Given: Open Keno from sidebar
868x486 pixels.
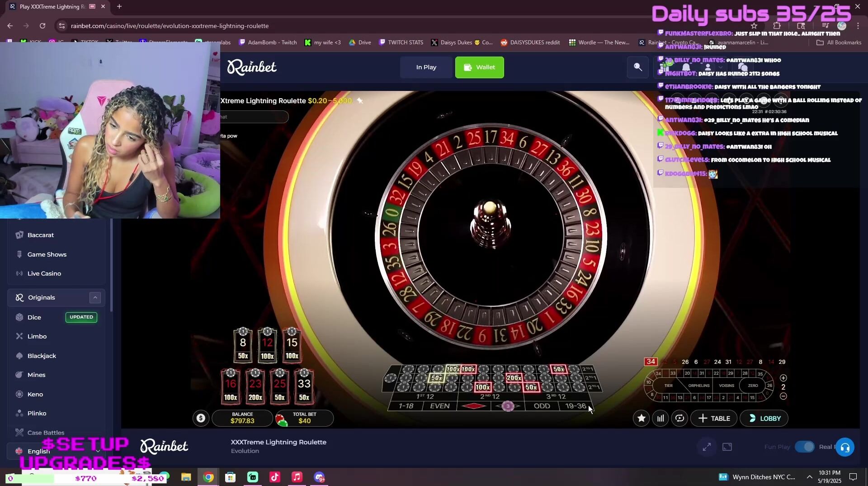Looking at the screenshot, I should pos(35,395).
